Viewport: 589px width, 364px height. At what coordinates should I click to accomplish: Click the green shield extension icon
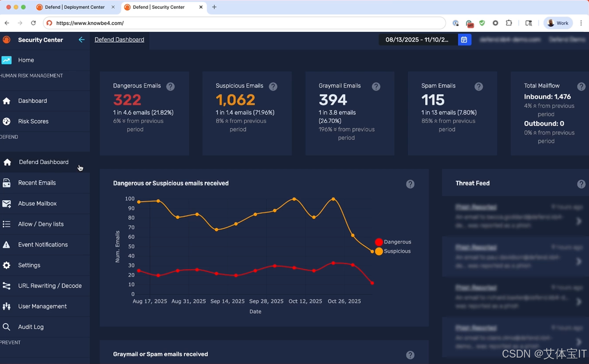[x=482, y=23]
